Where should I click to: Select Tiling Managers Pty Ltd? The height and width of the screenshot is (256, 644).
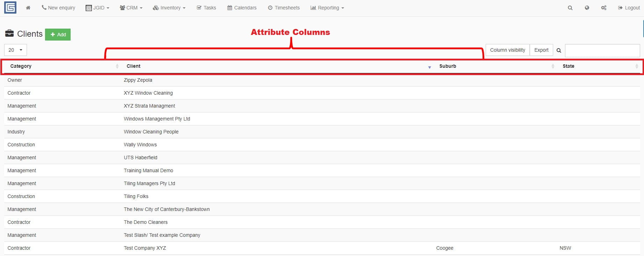[149, 183]
